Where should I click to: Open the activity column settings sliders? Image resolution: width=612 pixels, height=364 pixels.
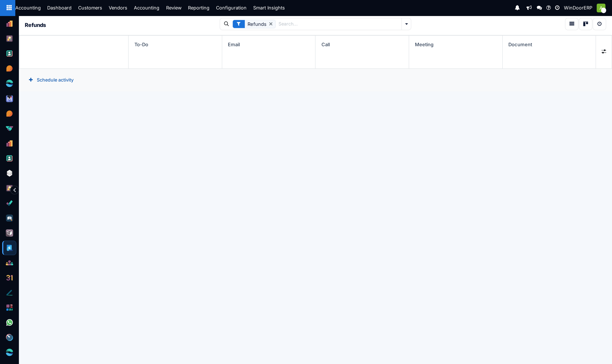coord(604,52)
